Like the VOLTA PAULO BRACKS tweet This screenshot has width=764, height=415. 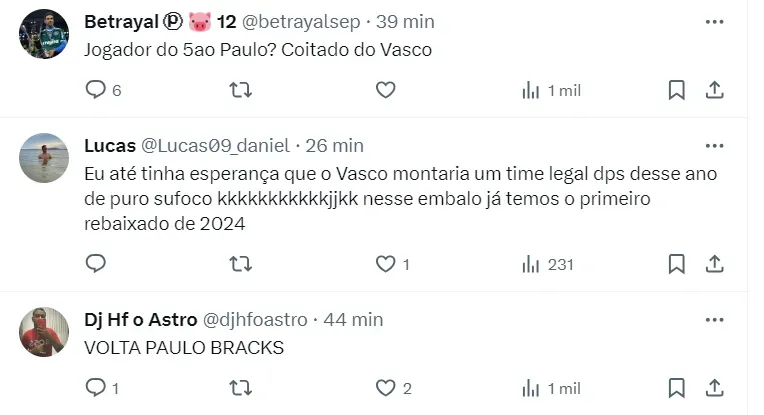[386, 388]
